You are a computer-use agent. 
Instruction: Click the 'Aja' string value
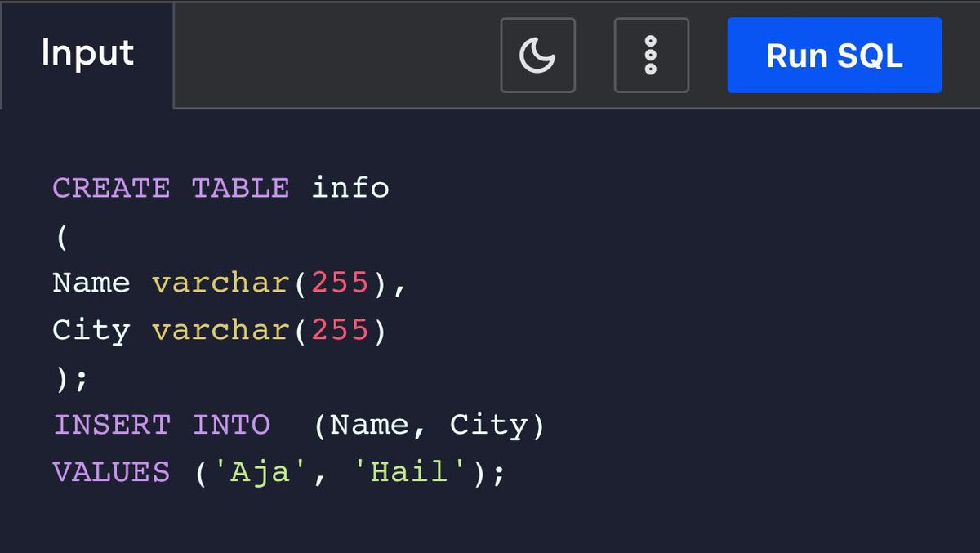261,472
